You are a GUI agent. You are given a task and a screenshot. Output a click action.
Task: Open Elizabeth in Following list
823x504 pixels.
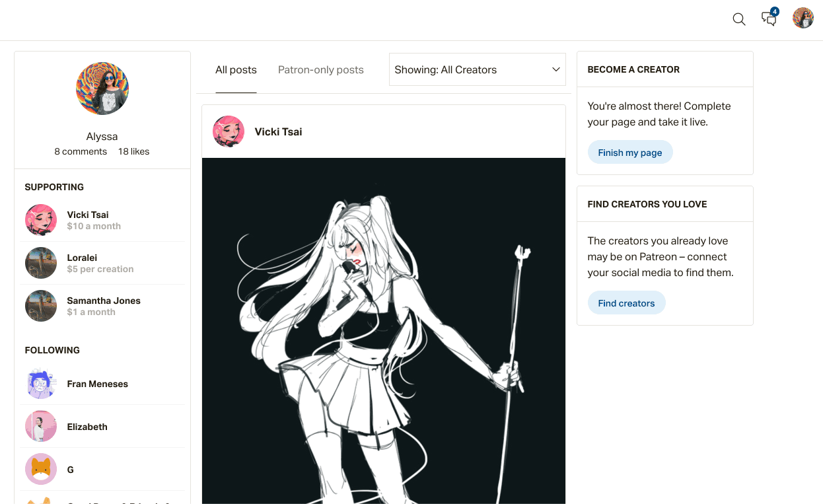point(87,427)
